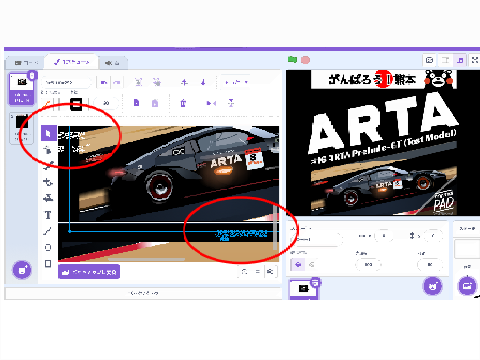Select the Circle tool
Screen dimensions: 480x360
click(48, 247)
